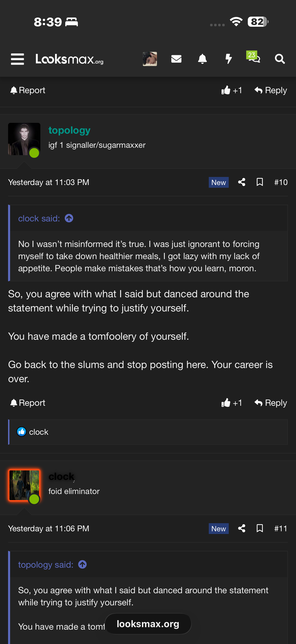Open the Looksmax.org home logo
Image resolution: width=296 pixels, height=644 pixels.
coord(69,59)
